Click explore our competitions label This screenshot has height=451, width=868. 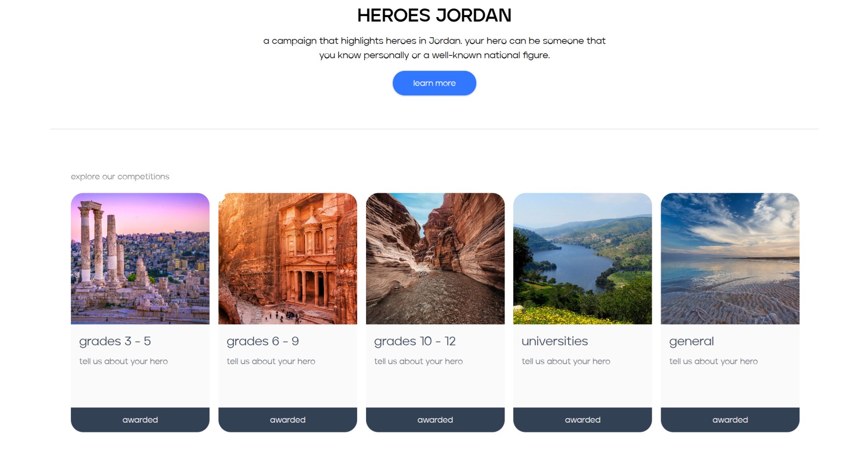(x=120, y=177)
